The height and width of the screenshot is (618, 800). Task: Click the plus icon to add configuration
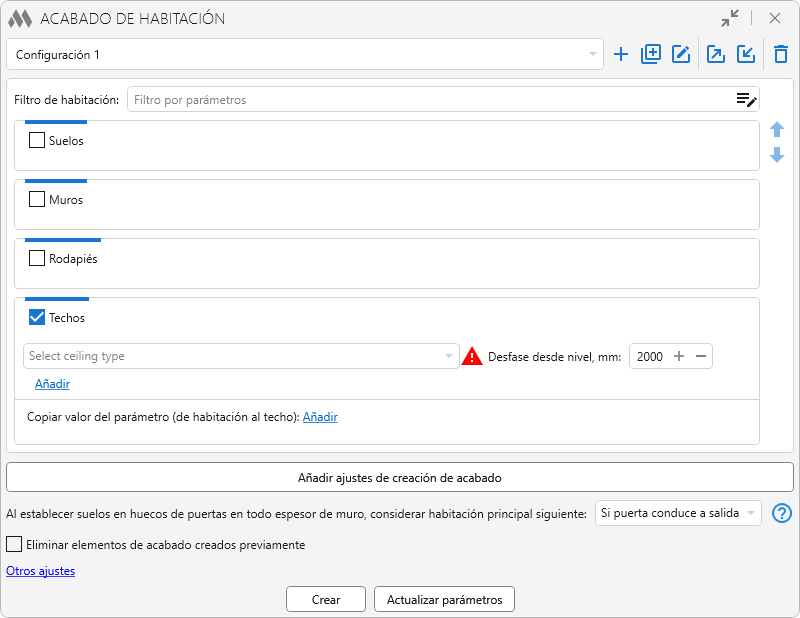coord(621,55)
